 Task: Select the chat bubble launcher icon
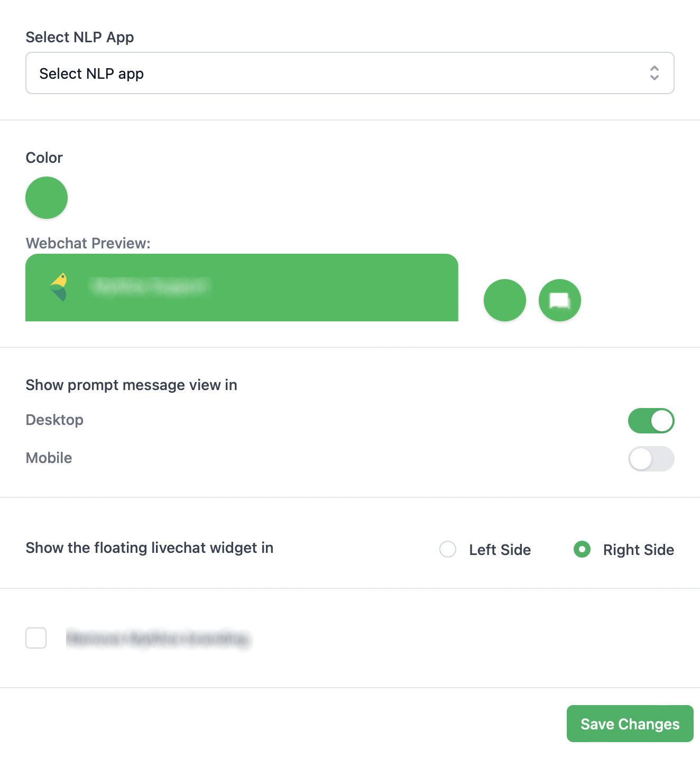[560, 300]
